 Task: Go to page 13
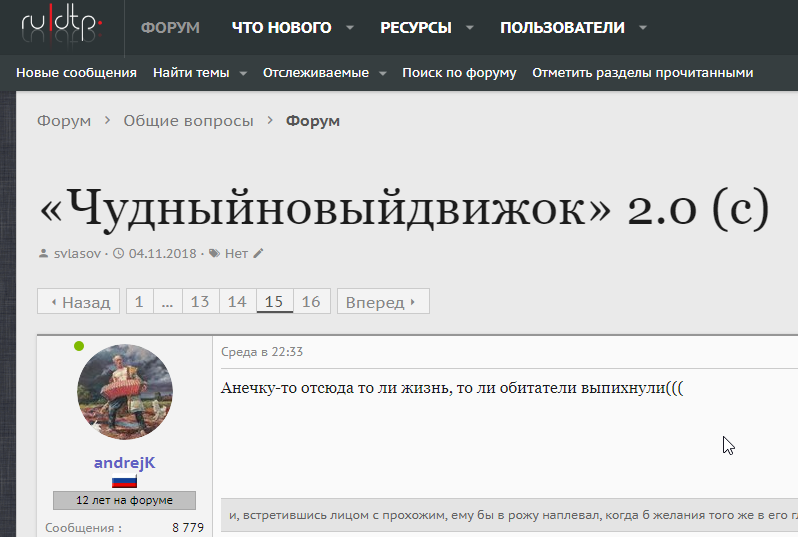pos(201,301)
